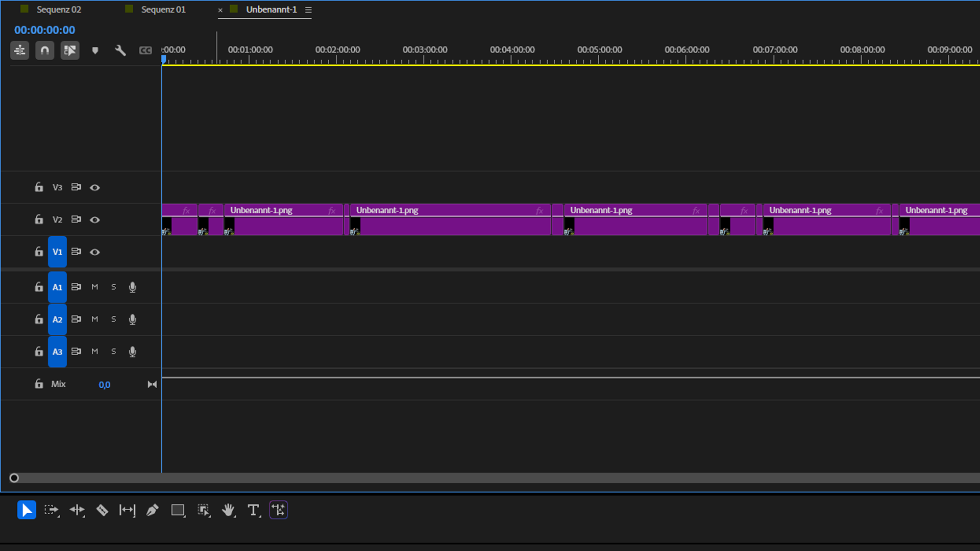Select the Rectangle tool
980x551 pixels.
178,510
